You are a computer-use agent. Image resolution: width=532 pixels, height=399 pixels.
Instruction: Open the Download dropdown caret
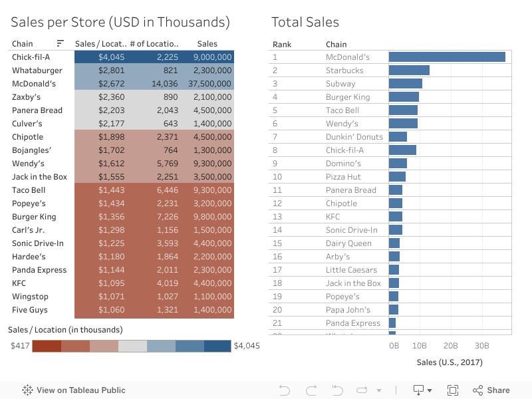[x=430, y=390]
